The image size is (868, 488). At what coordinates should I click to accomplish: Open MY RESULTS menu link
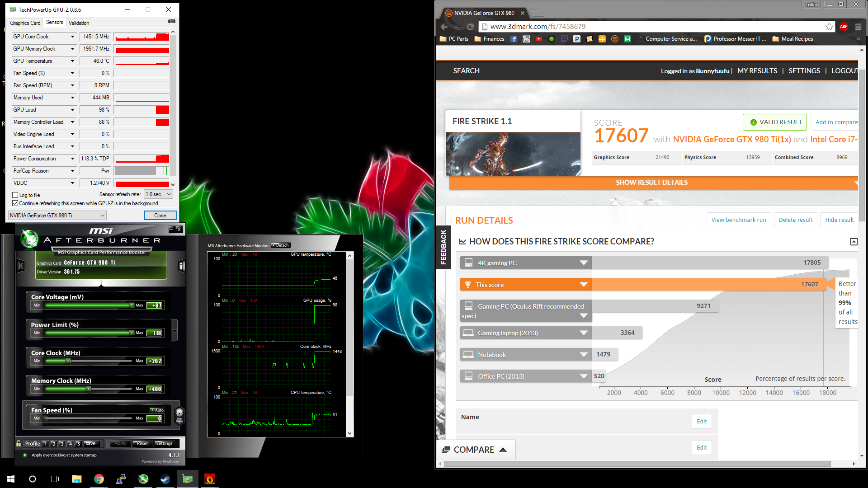point(757,71)
